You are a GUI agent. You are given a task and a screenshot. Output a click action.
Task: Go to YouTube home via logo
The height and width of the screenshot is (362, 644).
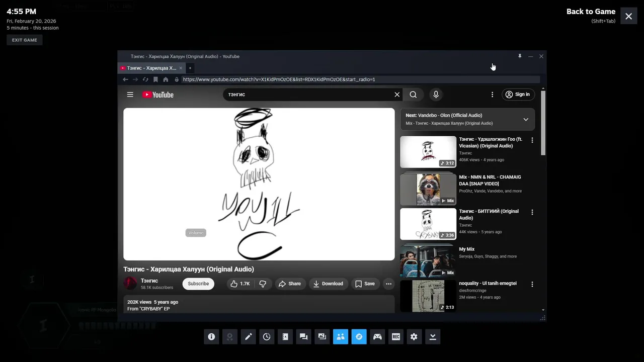click(x=158, y=95)
